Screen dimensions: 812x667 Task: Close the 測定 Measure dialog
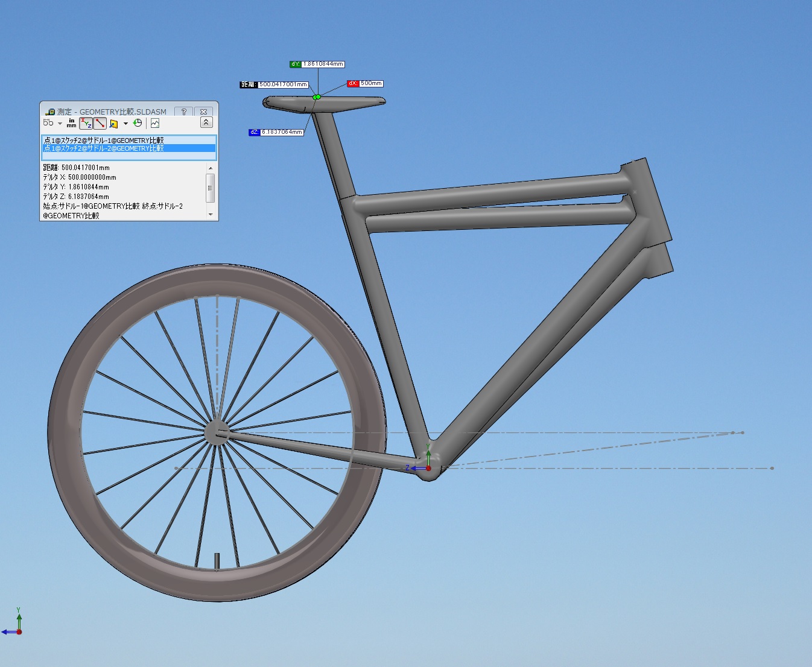(204, 112)
